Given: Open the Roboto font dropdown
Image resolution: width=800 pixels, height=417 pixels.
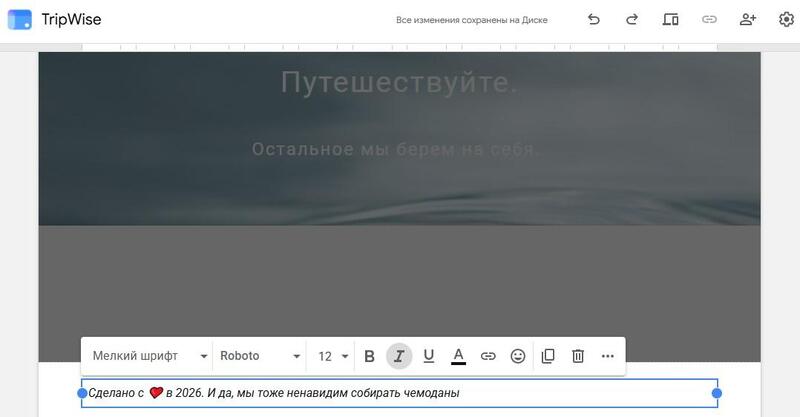Looking at the screenshot, I should click(x=260, y=356).
